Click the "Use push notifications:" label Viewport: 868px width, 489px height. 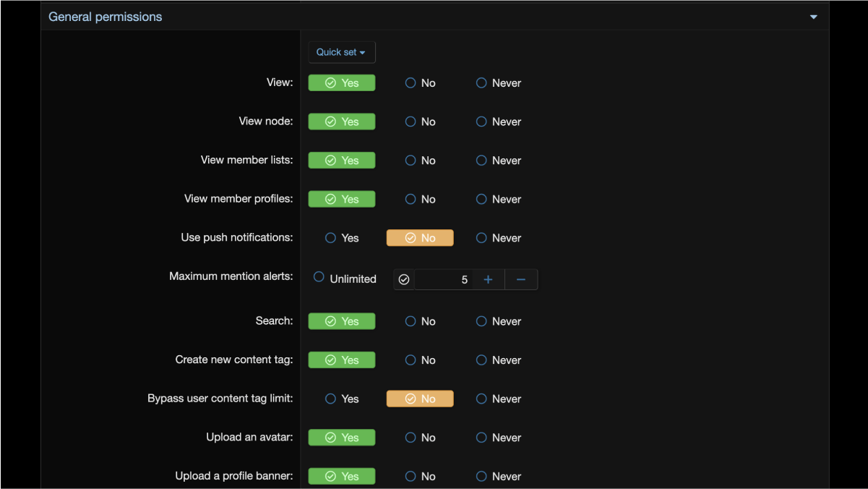[x=237, y=237]
